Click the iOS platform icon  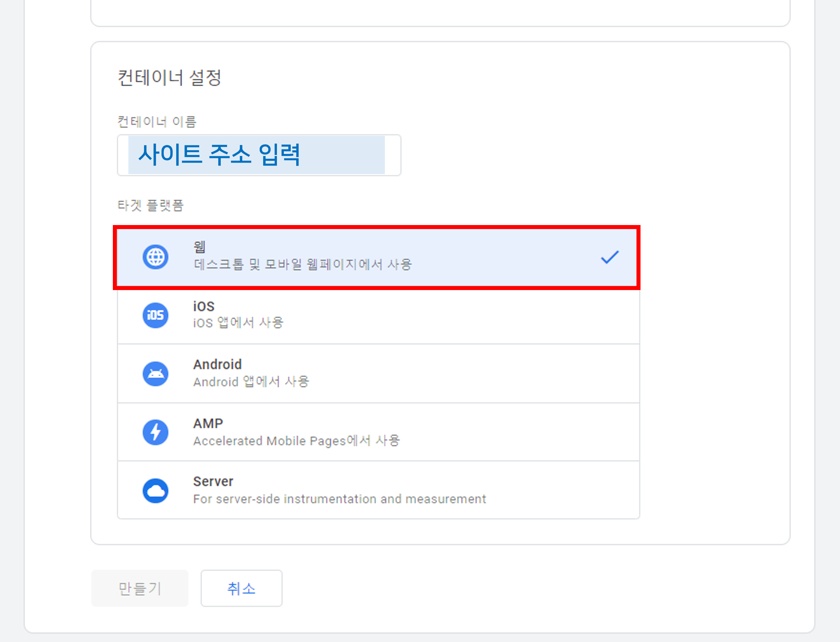tap(155, 315)
